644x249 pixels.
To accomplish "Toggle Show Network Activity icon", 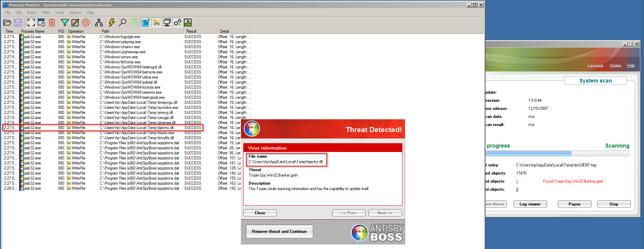I will [167, 23].
